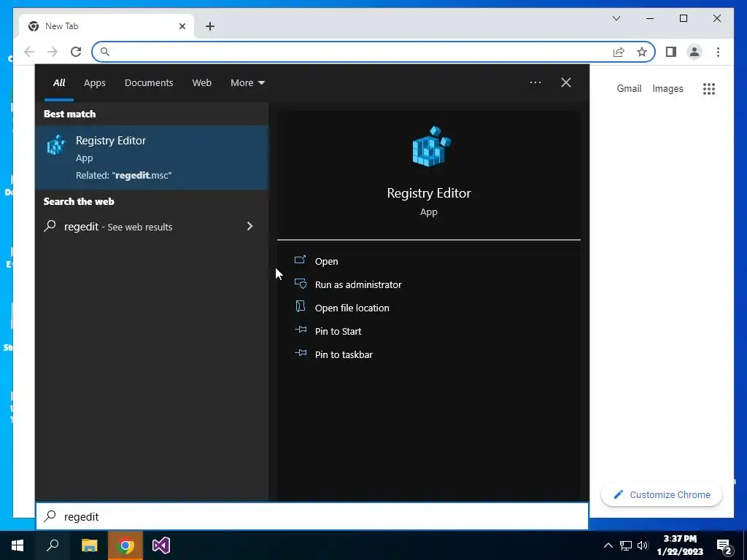Screen dimensions: 747x560
Task: Click the volume speaker tray icon
Action: tap(643, 545)
